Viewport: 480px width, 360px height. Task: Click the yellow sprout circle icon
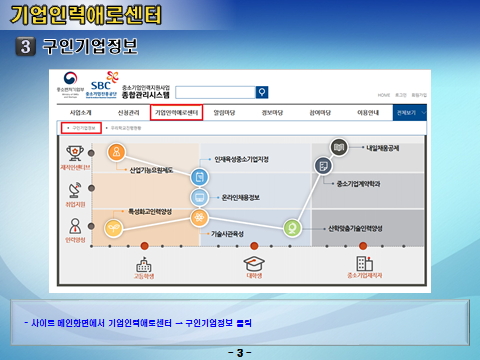point(113,228)
